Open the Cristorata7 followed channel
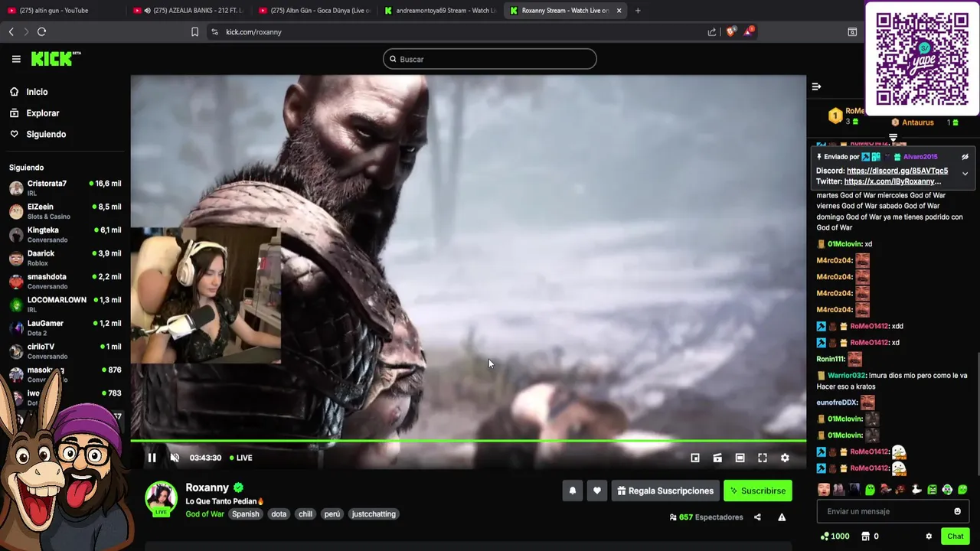980x551 pixels. coord(65,187)
